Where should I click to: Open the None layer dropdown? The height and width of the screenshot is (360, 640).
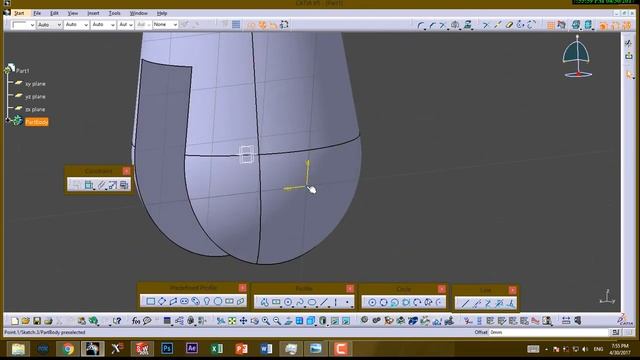(165, 25)
